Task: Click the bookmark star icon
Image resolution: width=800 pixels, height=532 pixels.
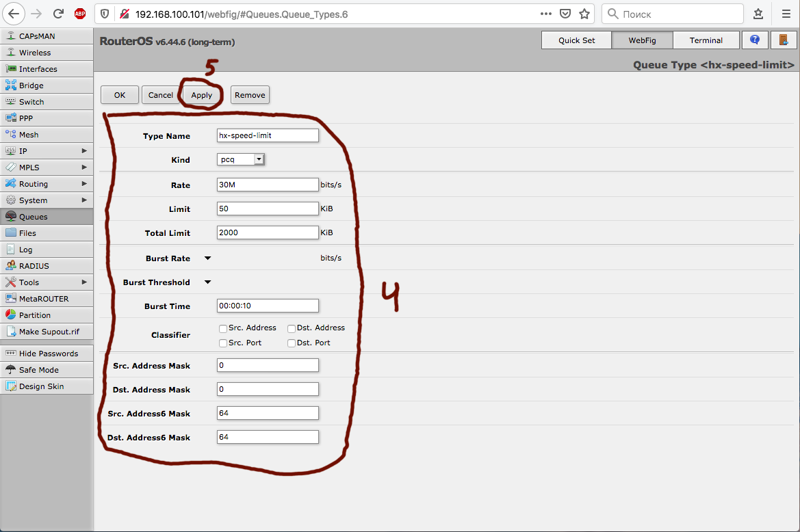Action: [584, 14]
